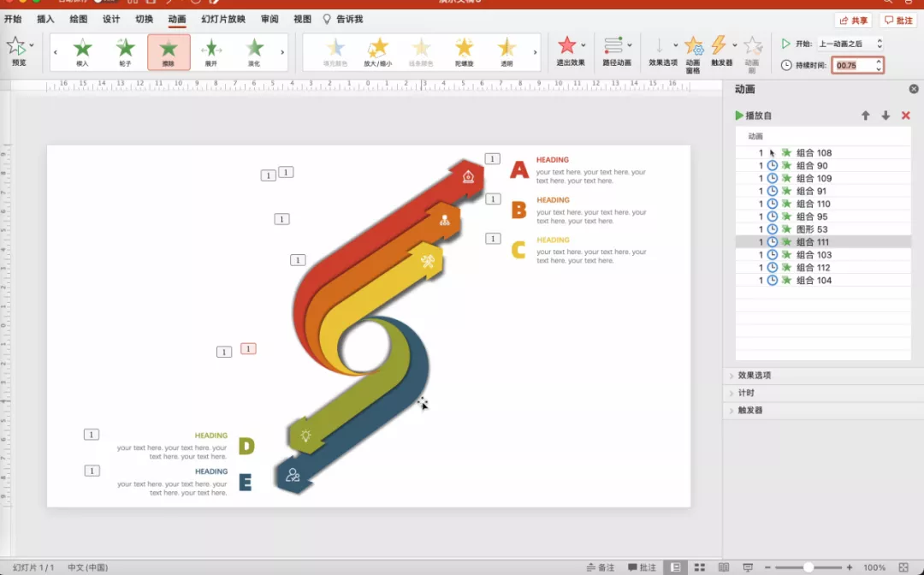Click the highlighted pink animation marker 1
Image resolution: width=924 pixels, height=575 pixels.
coord(248,349)
